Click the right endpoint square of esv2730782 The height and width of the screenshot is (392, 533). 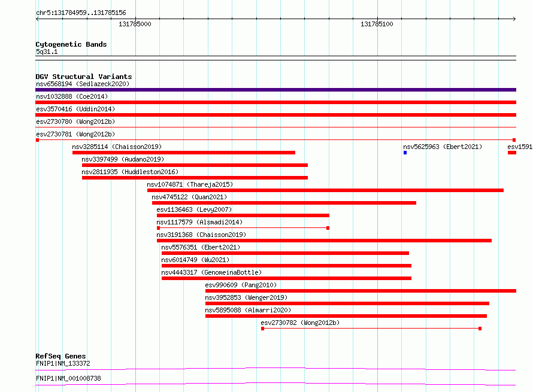pyautogui.click(x=480, y=329)
